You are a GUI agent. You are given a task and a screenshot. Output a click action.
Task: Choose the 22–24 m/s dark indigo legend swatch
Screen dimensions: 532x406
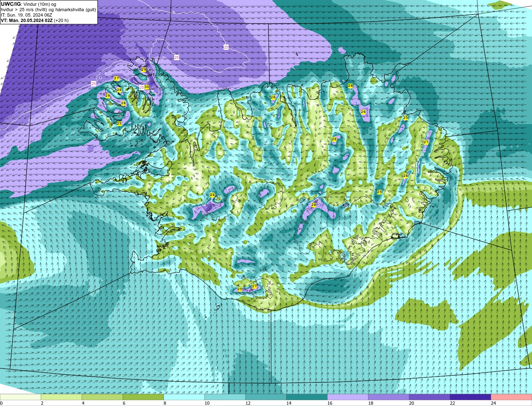(470, 397)
